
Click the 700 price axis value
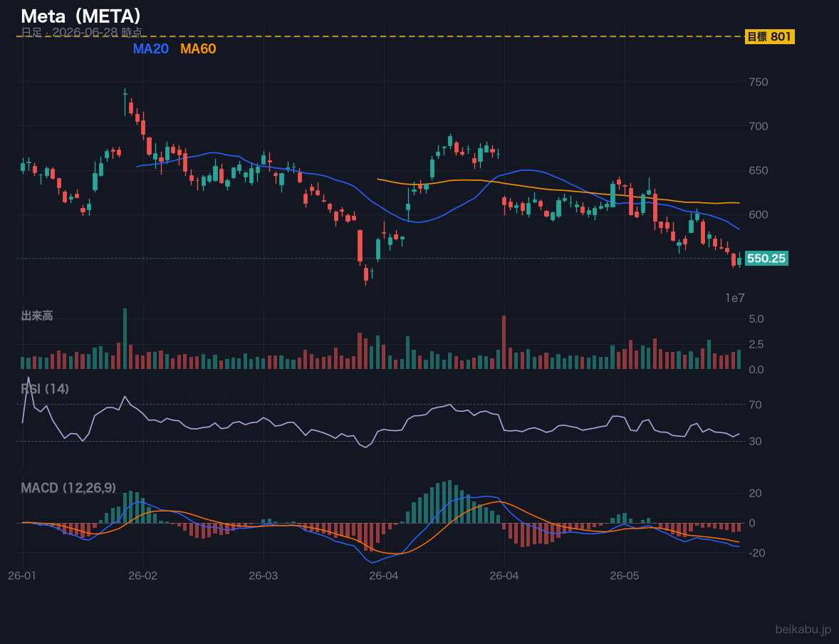[x=759, y=126]
